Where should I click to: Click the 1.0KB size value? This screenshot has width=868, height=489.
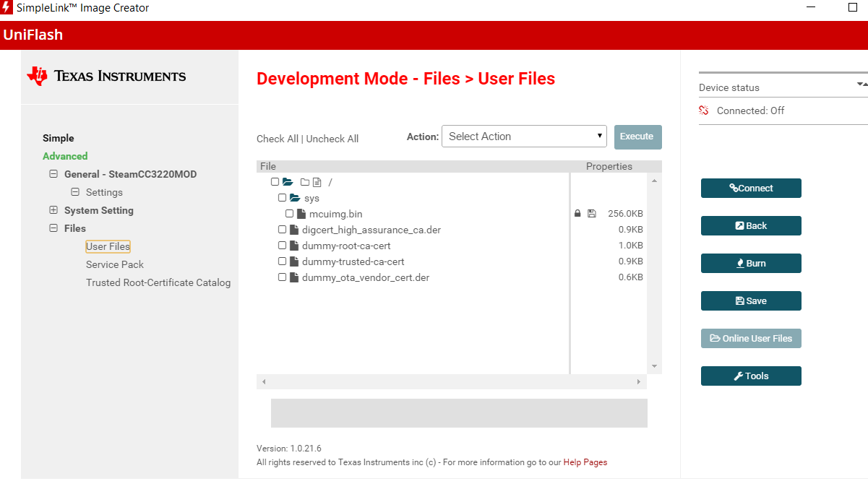click(x=631, y=246)
